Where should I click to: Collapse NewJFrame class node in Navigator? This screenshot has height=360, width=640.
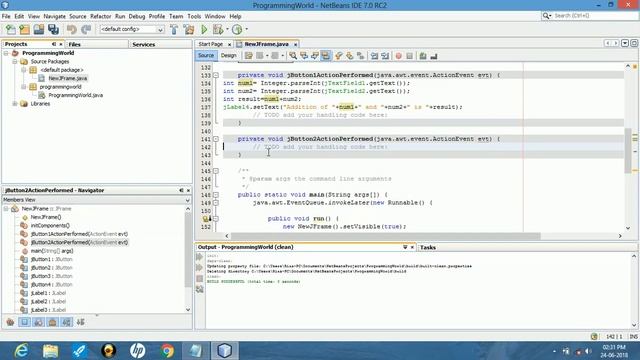(x=6, y=209)
